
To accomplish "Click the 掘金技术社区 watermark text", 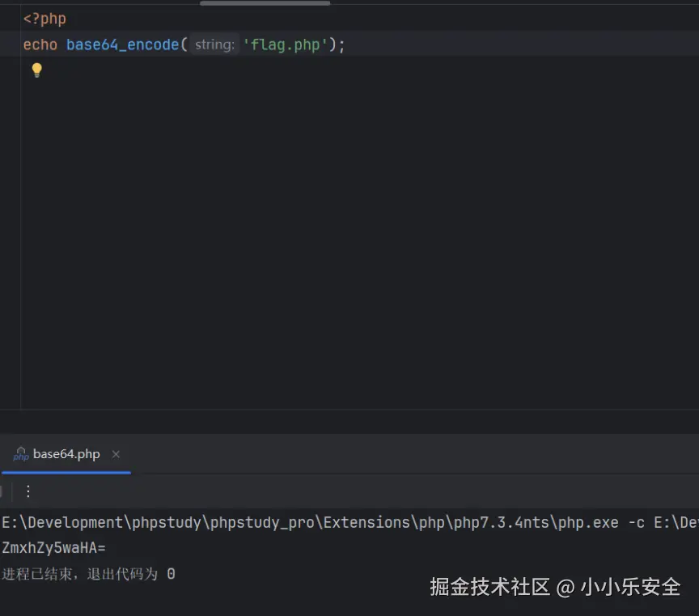I will tap(489, 587).
